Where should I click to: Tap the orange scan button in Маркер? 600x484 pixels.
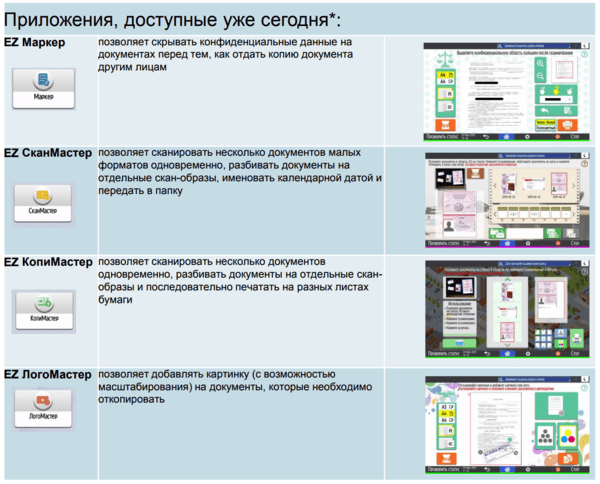click(446, 125)
